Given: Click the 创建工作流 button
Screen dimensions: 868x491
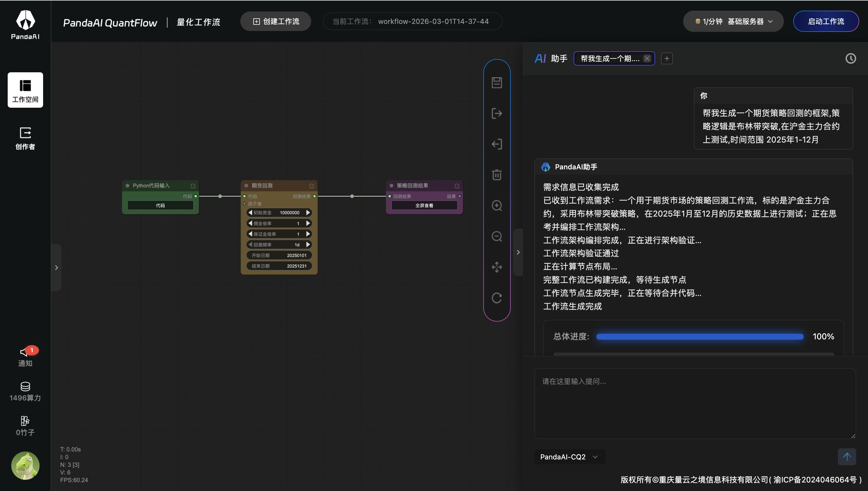Looking at the screenshot, I should (x=276, y=21).
